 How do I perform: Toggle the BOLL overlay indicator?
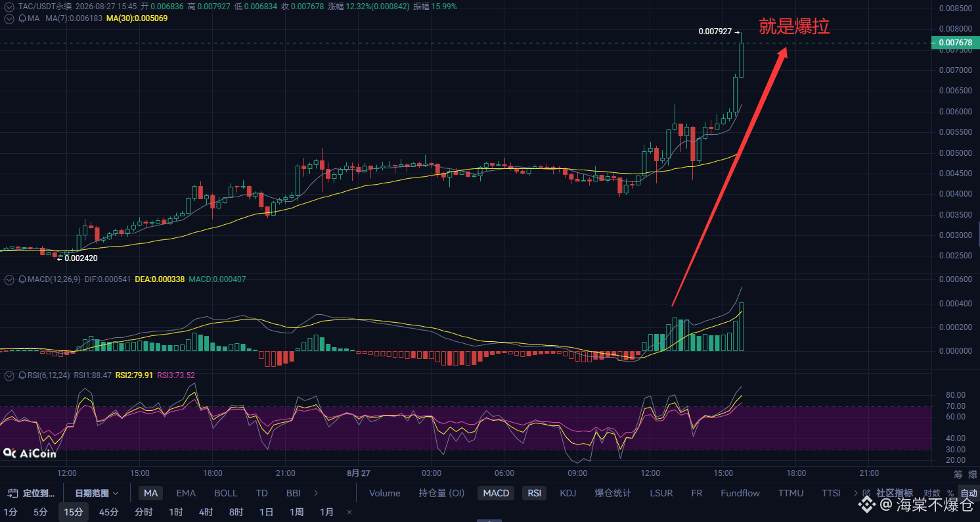(x=226, y=493)
